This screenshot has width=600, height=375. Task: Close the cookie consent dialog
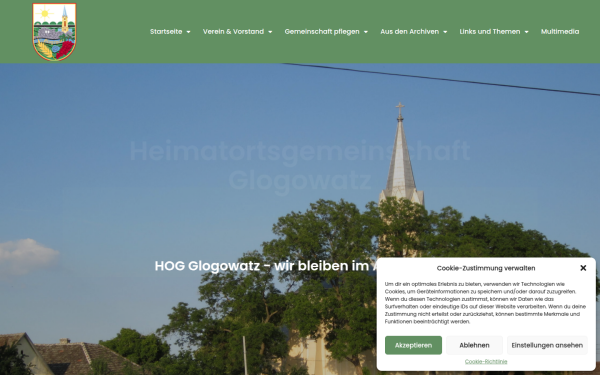(x=583, y=268)
